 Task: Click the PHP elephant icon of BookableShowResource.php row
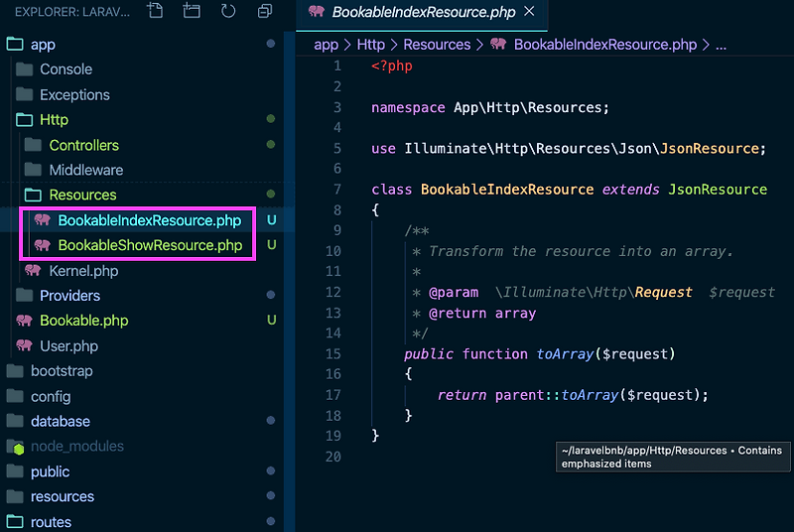pos(43,245)
